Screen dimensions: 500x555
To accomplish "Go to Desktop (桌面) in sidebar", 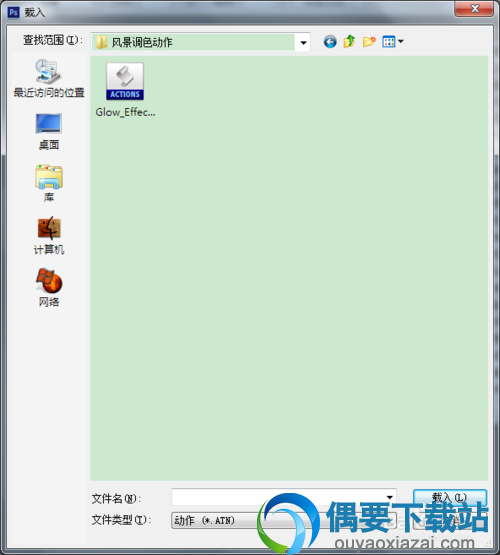I will click(x=48, y=131).
